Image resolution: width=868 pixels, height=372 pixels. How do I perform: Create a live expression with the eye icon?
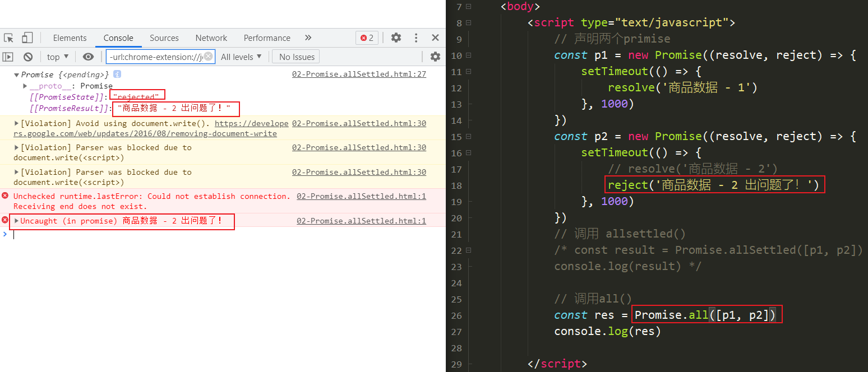click(x=88, y=57)
